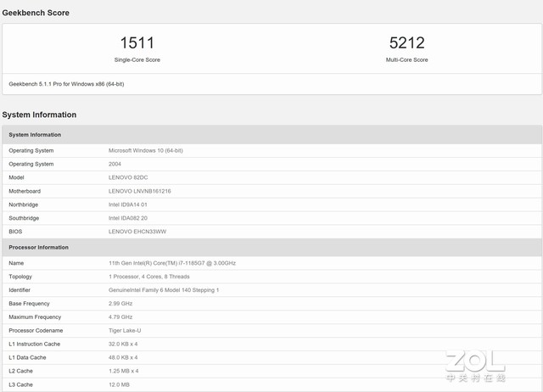Select the '2.99 GHz' base frequency value
543x392 pixels.
(x=120, y=304)
